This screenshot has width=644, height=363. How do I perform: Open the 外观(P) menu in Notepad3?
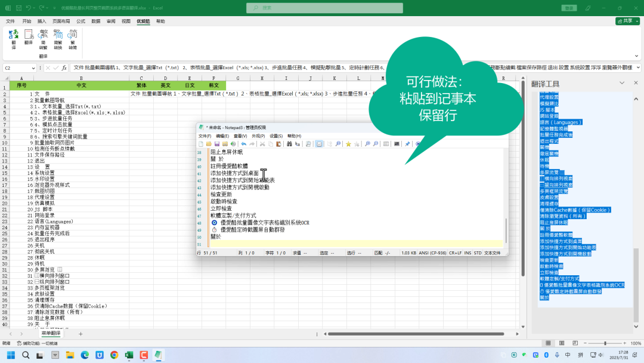(x=258, y=136)
